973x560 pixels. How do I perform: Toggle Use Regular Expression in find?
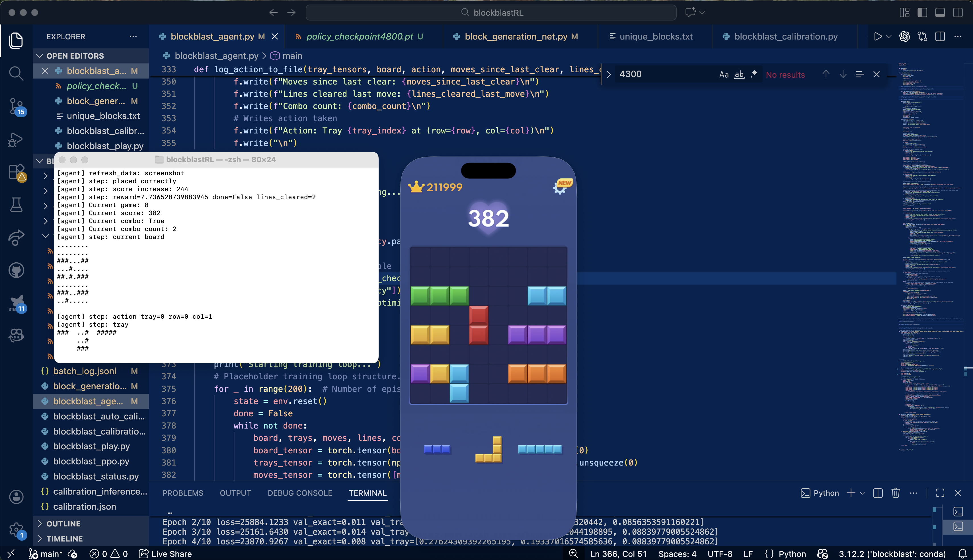754,75
